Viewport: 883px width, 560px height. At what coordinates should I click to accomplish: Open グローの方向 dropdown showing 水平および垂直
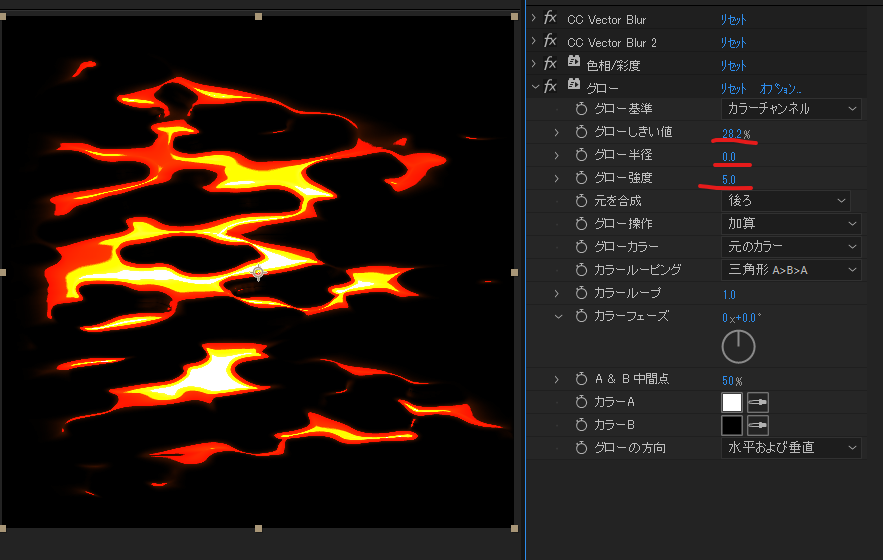point(791,448)
